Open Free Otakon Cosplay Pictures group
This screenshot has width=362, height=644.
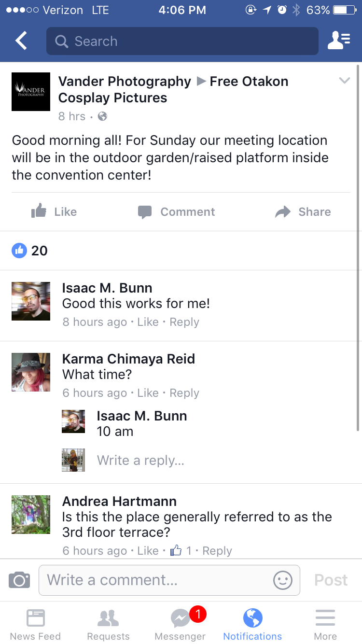173,89
